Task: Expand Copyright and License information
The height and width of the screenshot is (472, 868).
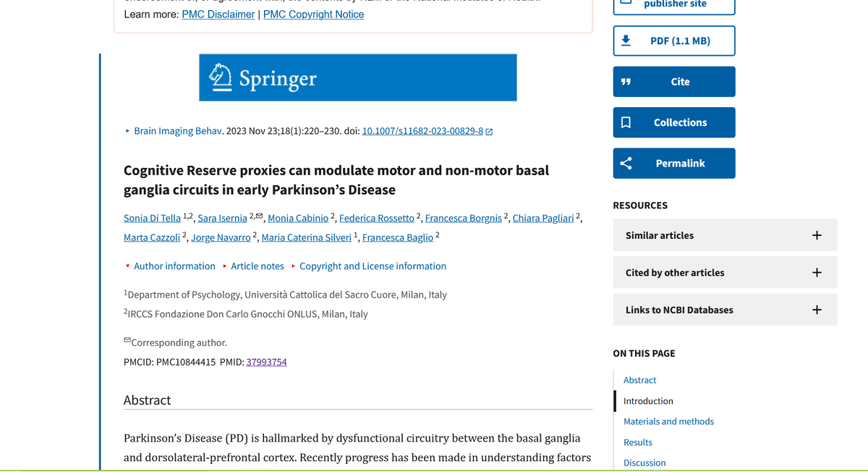Action: pos(368,266)
